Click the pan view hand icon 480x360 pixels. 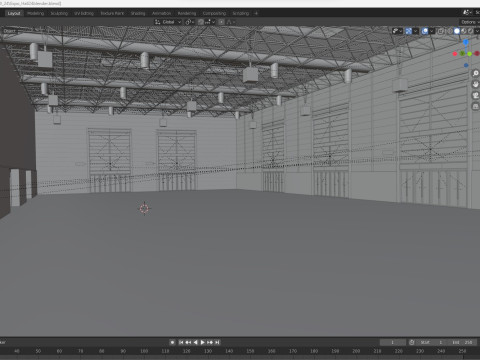[x=475, y=84]
